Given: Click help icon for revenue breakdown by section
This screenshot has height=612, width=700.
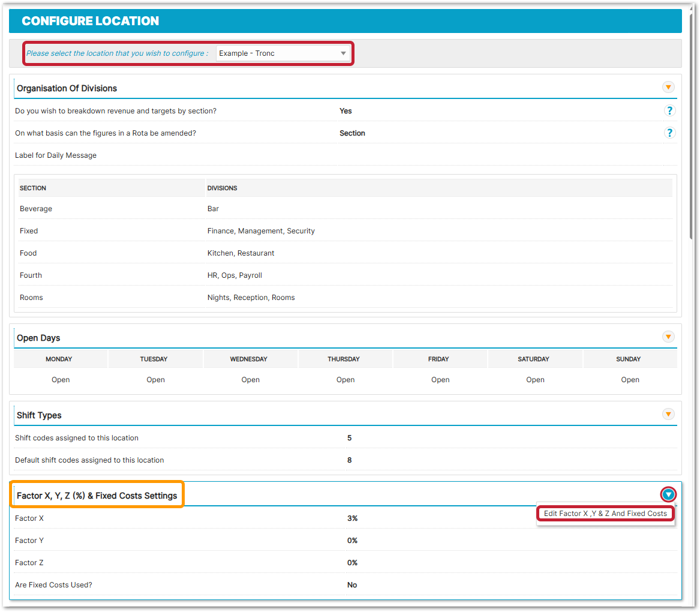Looking at the screenshot, I should point(669,110).
